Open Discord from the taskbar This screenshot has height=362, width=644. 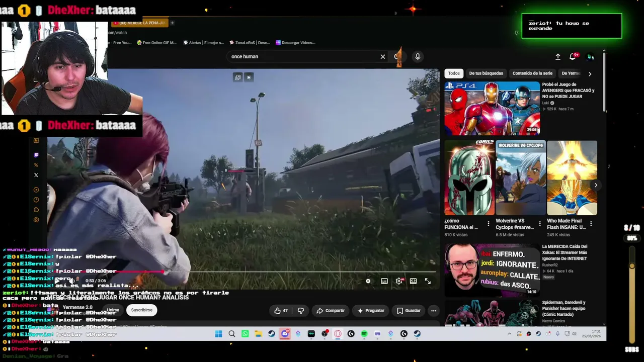point(285,334)
